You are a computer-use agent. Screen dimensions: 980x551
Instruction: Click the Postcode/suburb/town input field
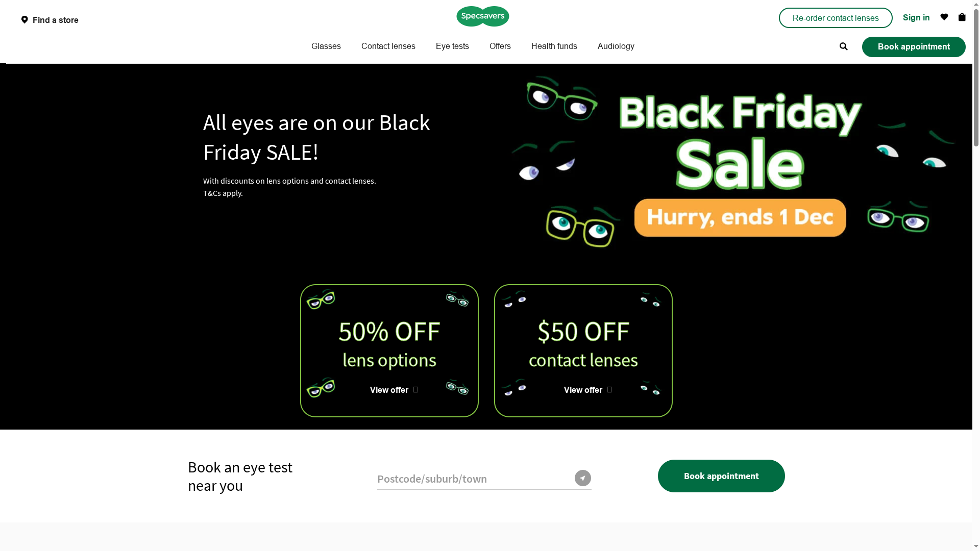click(470, 479)
